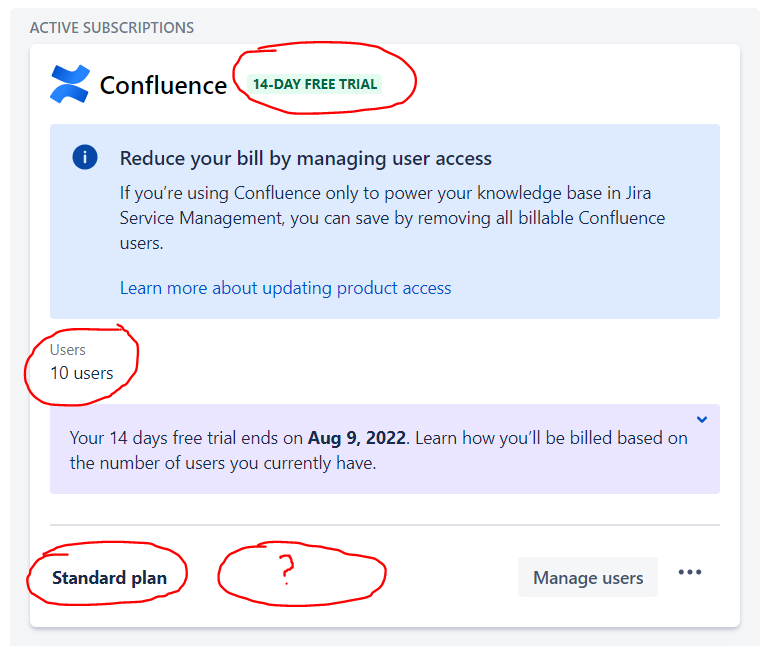Click the Manage users button
Image resolution: width=784 pixels, height=646 pixels.
coord(588,577)
